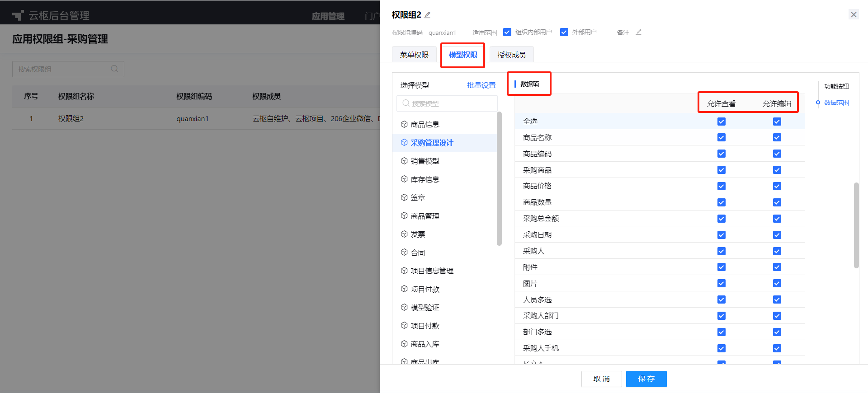The width and height of the screenshot is (868, 393).
Task: Click the cube icon beside 商品管理
Action: [x=404, y=216]
